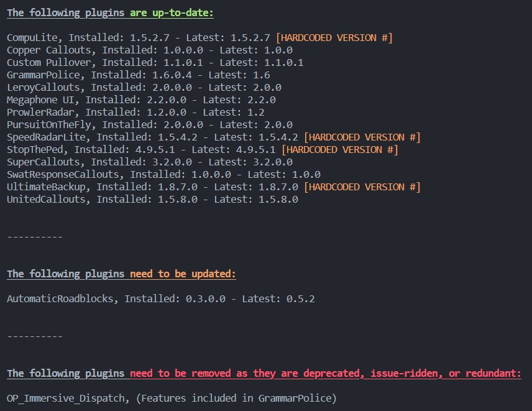532x411 pixels.
Task: Click the "are up-to-date" green heading text
Action: coord(172,12)
